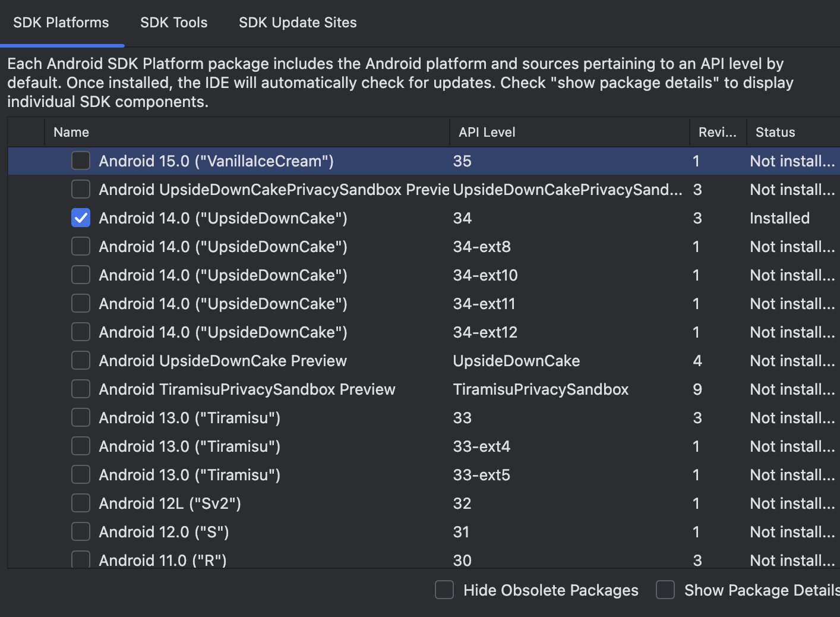Check the UpsideDownCakePrivacySandbox Preview checkbox

click(x=81, y=189)
